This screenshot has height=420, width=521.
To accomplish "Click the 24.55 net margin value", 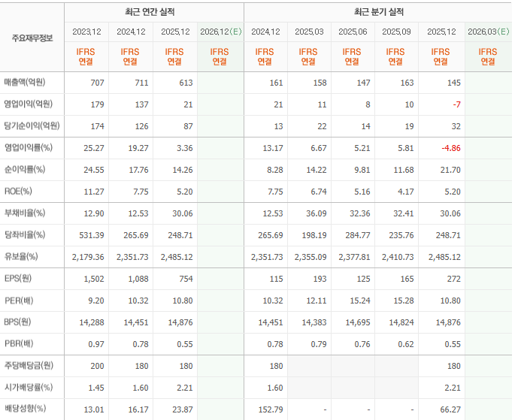I will [x=94, y=170].
